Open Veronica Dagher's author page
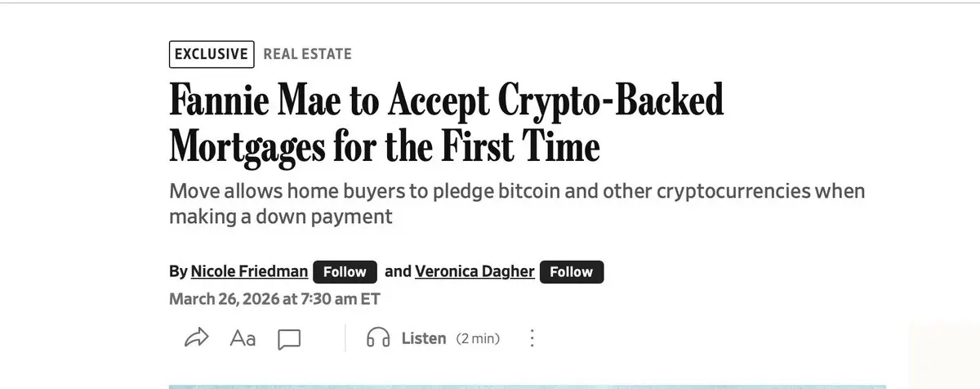The width and height of the screenshot is (980, 389). click(474, 271)
